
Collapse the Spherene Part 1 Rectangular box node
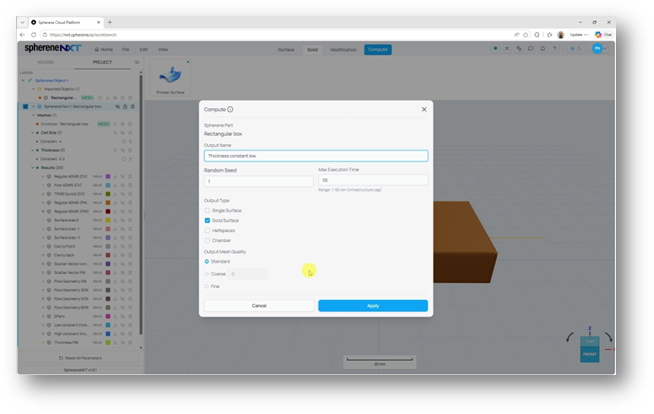(33, 107)
